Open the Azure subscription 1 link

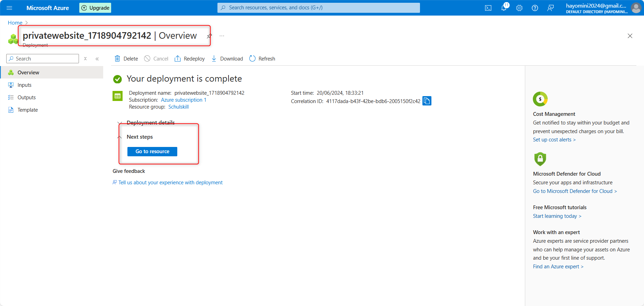click(x=184, y=100)
